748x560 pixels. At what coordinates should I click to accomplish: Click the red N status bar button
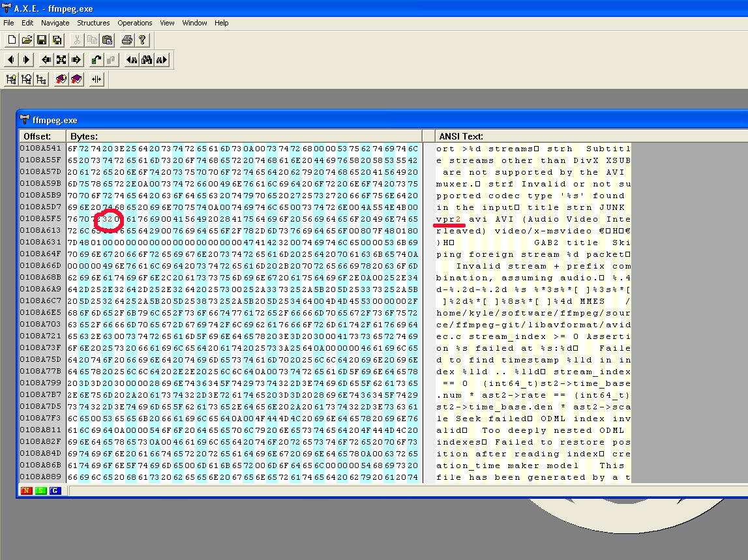point(26,490)
